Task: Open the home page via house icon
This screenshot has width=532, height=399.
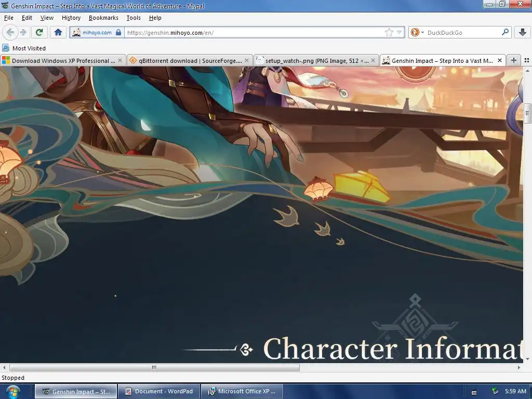Action: [x=58, y=32]
